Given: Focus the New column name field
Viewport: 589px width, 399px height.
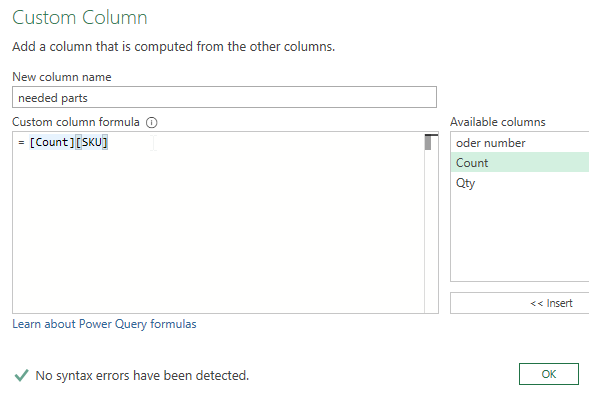Looking at the screenshot, I should point(224,97).
